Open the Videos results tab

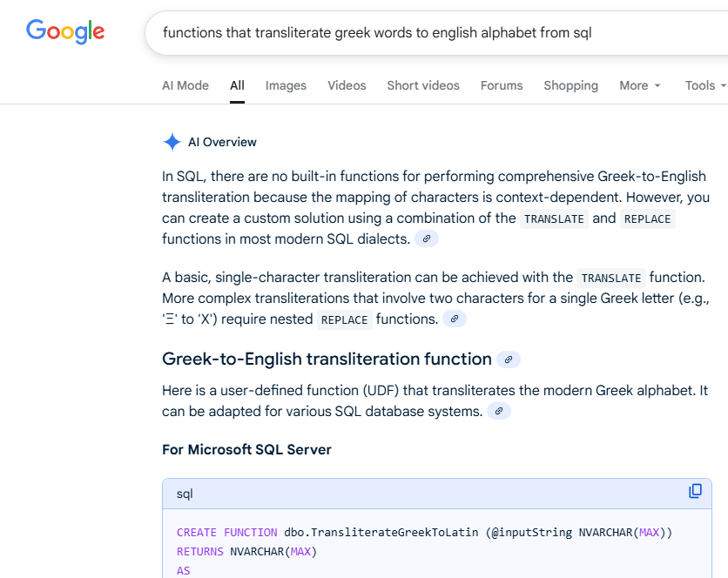tap(347, 85)
